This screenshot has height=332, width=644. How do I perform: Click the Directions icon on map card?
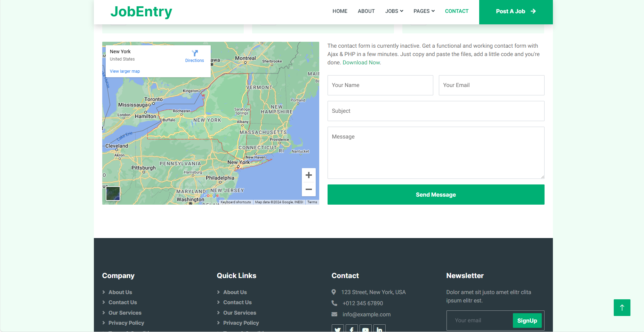click(x=195, y=53)
